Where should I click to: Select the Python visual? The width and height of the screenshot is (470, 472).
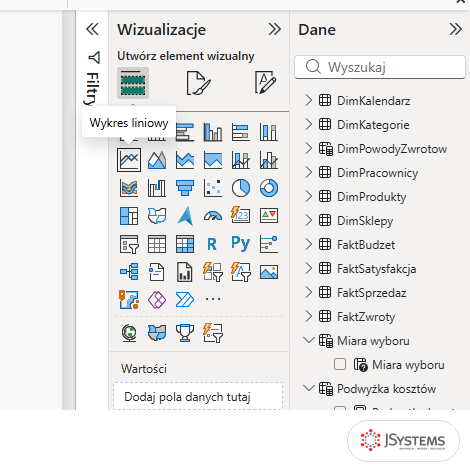click(241, 243)
